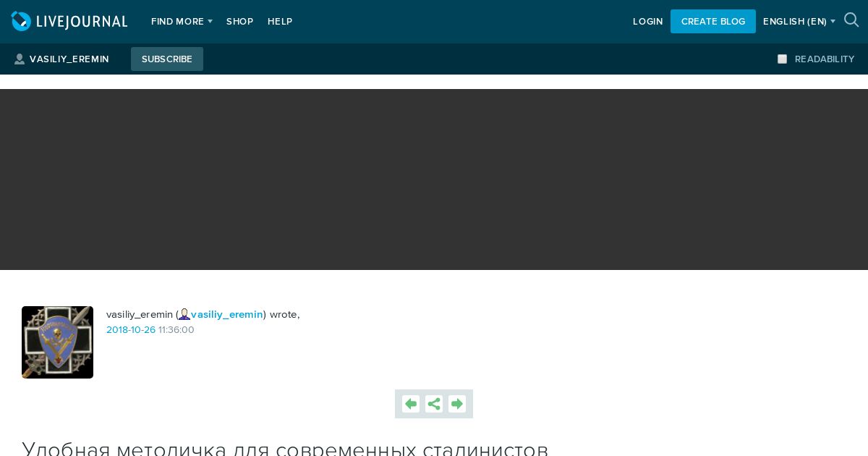The height and width of the screenshot is (456, 868).
Task: Enable the Readability checkbox
Action: [x=782, y=59]
